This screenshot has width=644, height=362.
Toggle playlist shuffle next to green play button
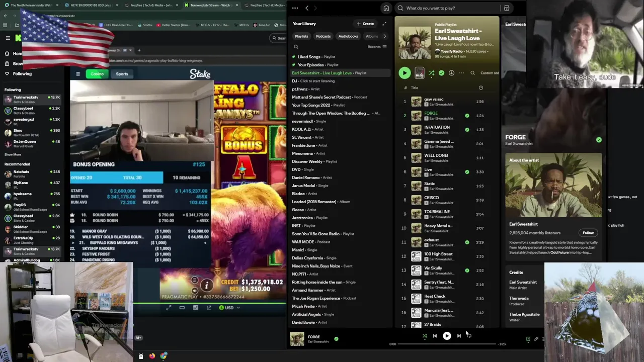pyautogui.click(x=431, y=73)
